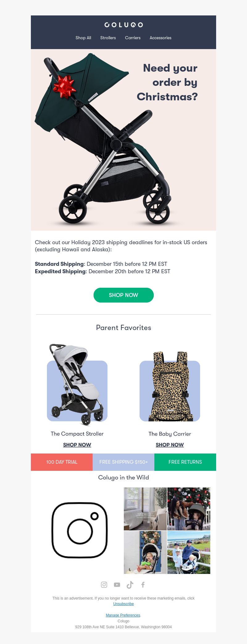
Task: Open the Instagram footer icon
Action: point(104,585)
